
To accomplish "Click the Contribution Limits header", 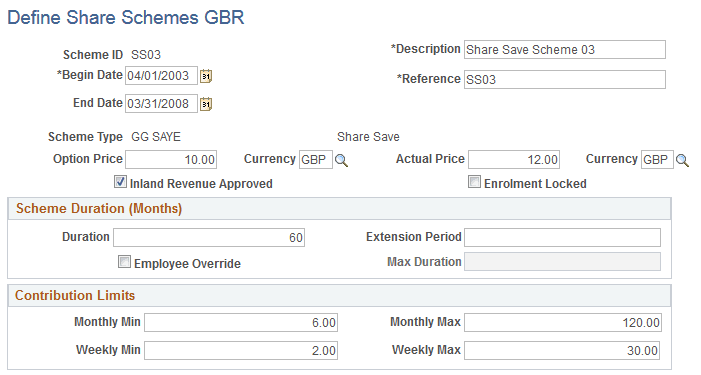I will [75, 295].
